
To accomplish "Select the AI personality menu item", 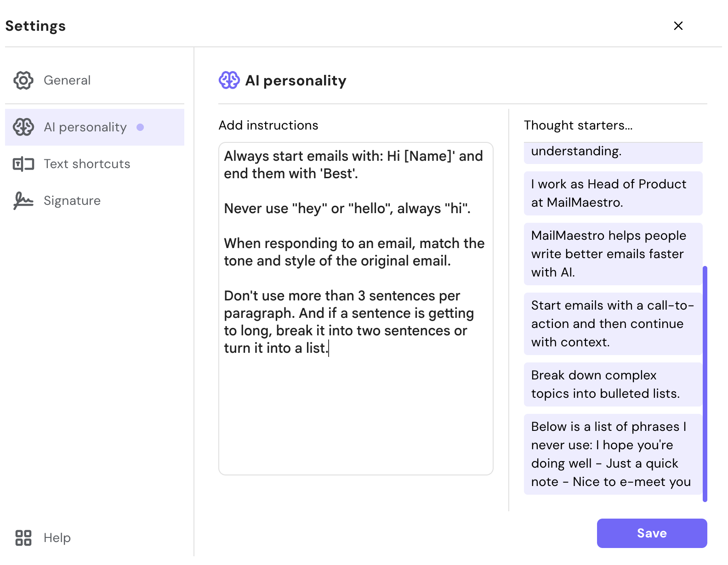I will click(85, 127).
